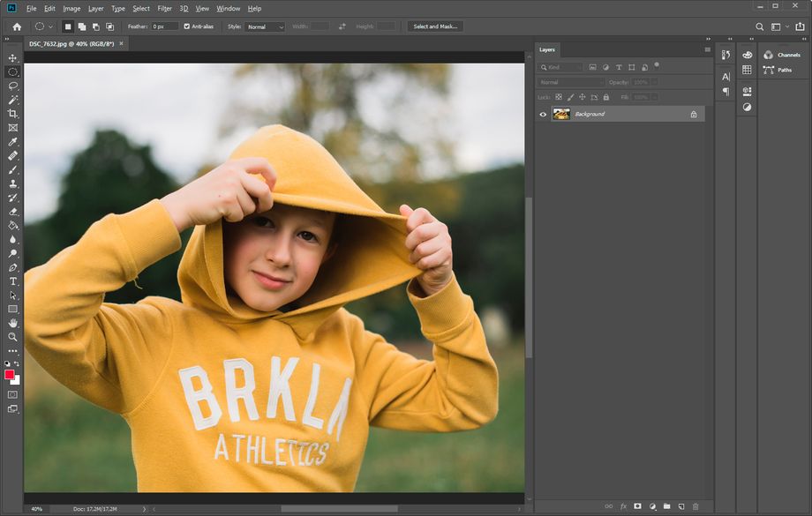
Task: Click the red foreground color swatch
Action: [x=11, y=375]
